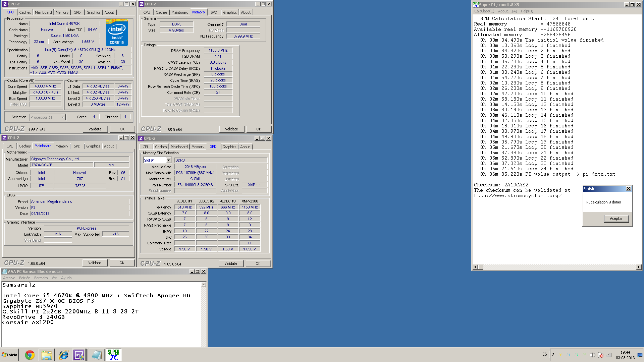The width and height of the screenshot is (644, 362).
Task: Switch to Notepad via its taskbar icon
Action: pos(96,355)
